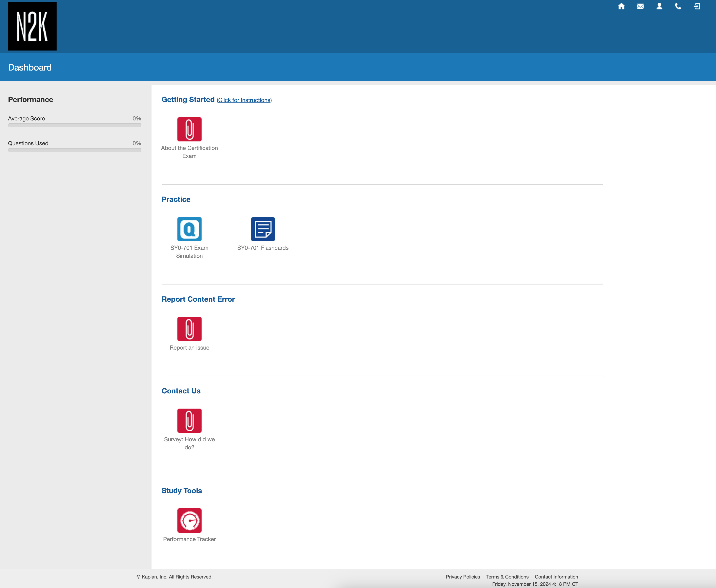The height and width of the screenshot is (588, 716).
Task: Click the Average Score progress bar
Action: pos(75,125)
